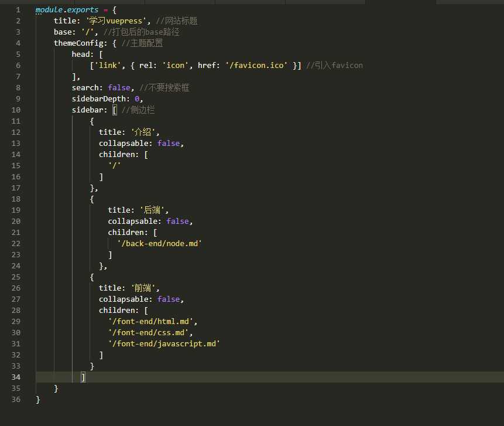Click 'collapsable' on line 13

(x=124, y=144)
